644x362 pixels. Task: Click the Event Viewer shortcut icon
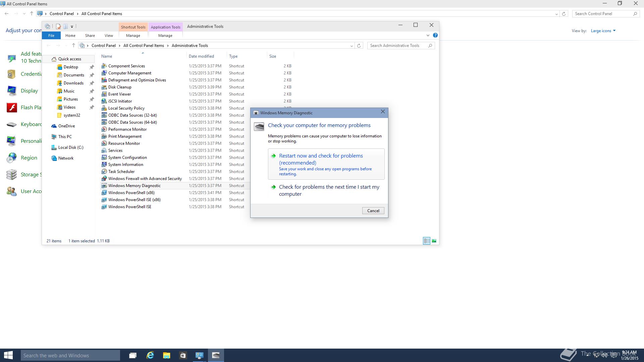(x=104, y=94)
